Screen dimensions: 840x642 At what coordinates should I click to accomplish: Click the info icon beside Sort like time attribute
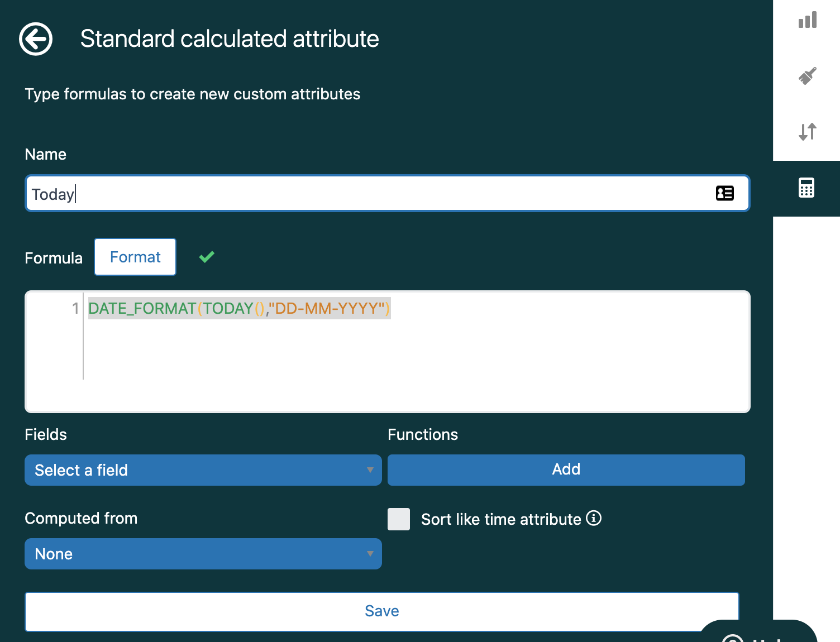pyautogui.click(x=594, y=518)
